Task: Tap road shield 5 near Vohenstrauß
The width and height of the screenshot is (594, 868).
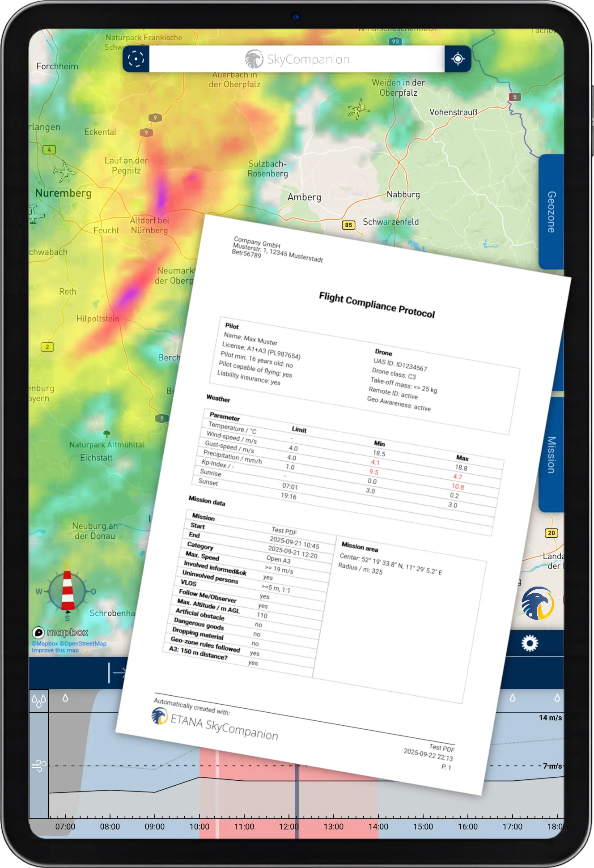Action: pyautogui.click(x=515, y=97)
